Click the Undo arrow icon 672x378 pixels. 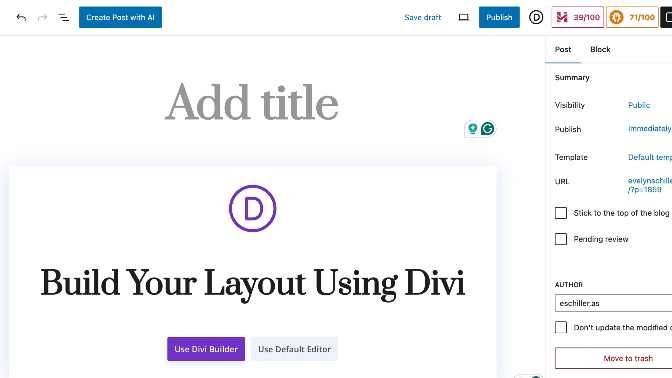coord(21,17)
